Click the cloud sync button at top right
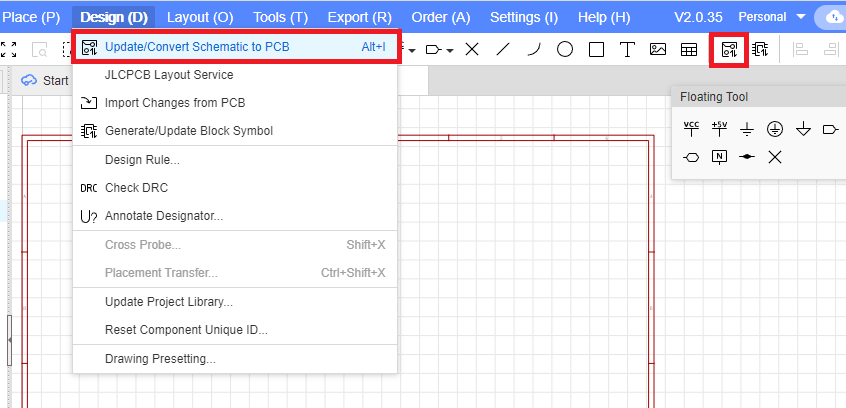The image size is (846, 408). click(833, 17)
